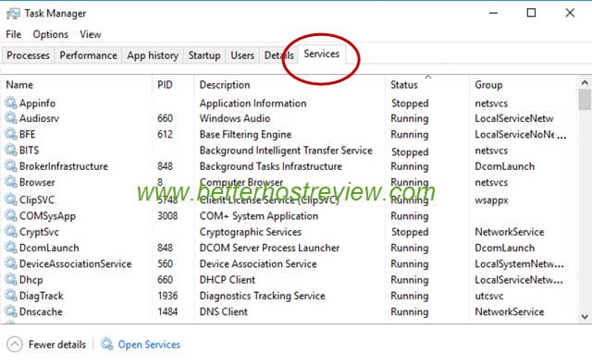The width and height of the screenshot is (592, 364).
Task: Click the Windows Audio description
Action: 235,118
